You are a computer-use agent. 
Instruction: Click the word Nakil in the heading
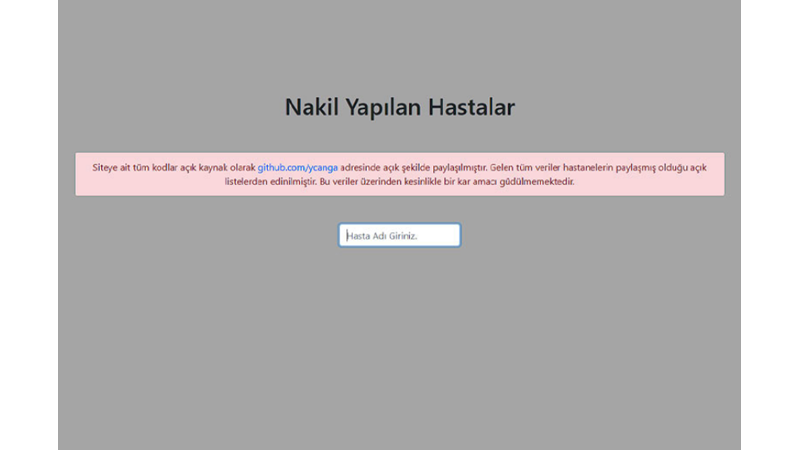point(312,107)
